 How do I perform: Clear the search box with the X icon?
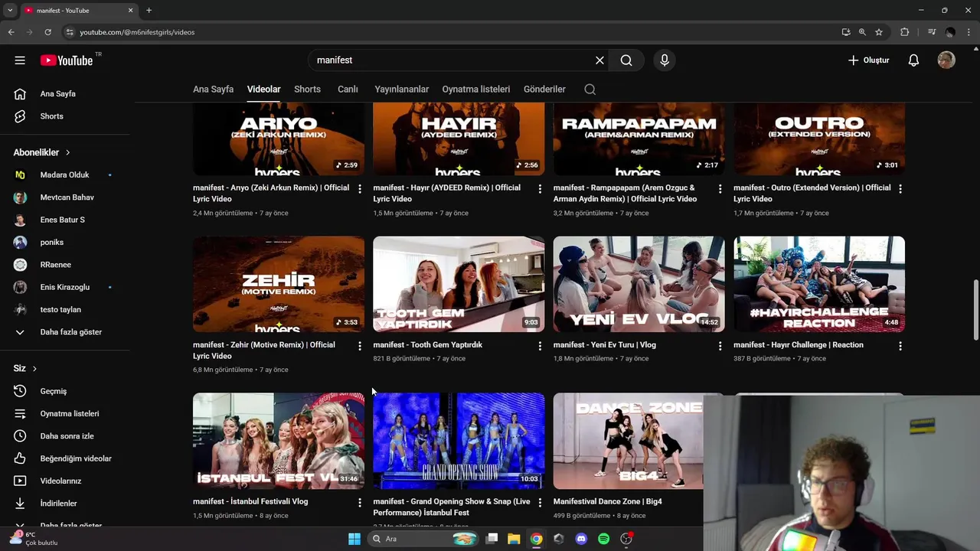coord(599,60)
